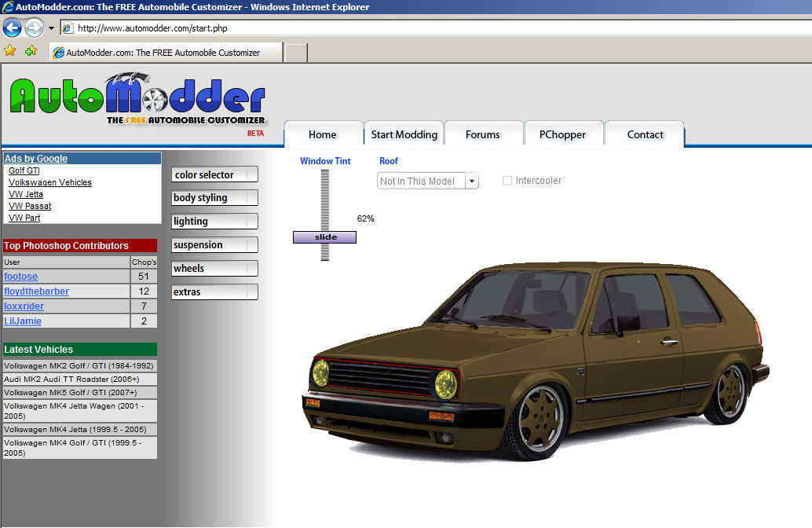
Task: Click the page icon in address bar
Action: 68,28
